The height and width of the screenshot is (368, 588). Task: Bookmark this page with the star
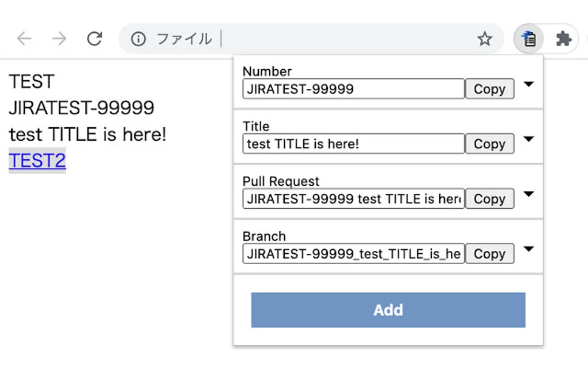(x=485, y=39)
